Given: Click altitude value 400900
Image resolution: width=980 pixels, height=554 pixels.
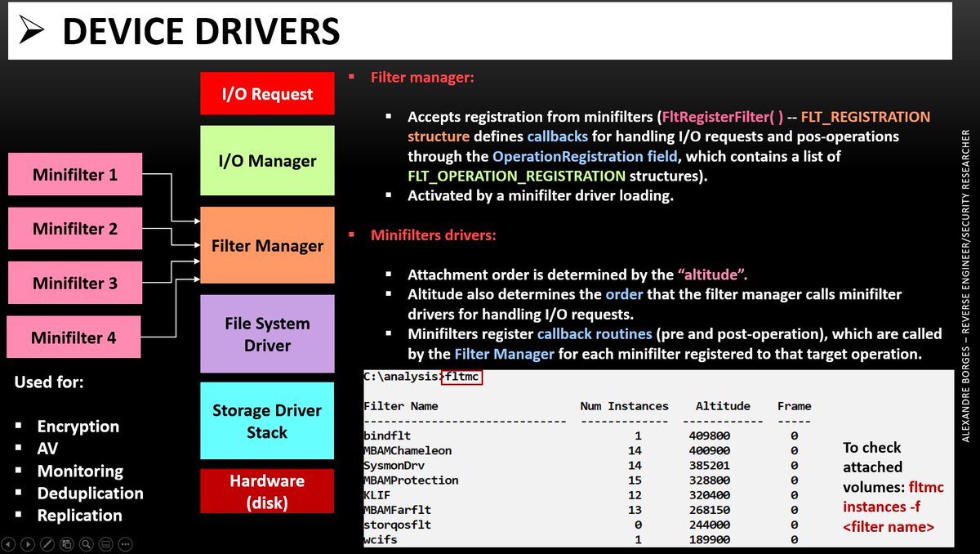Looking at the screenshot, I should tap(709, 450).
